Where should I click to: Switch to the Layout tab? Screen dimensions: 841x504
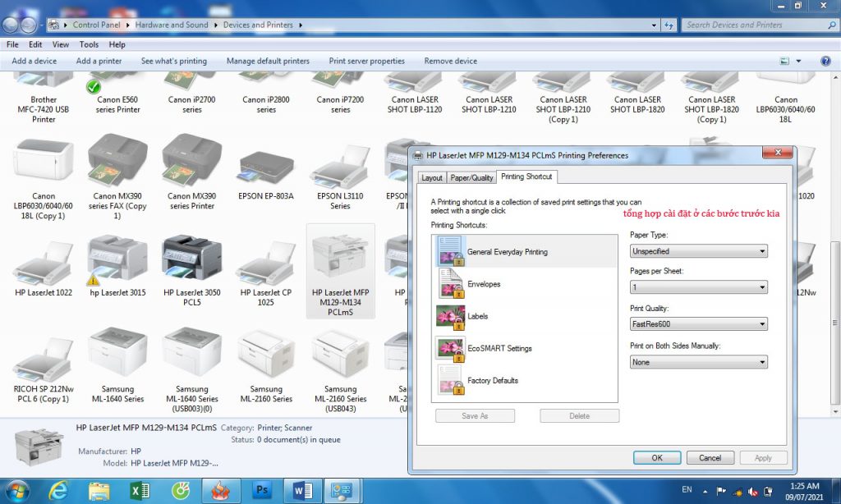432,177
